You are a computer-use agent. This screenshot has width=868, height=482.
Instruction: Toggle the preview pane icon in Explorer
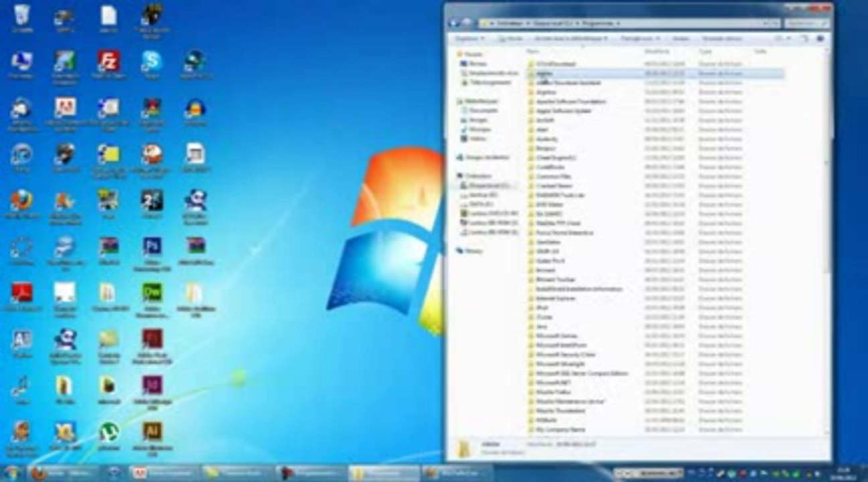[x=806, y=39]
